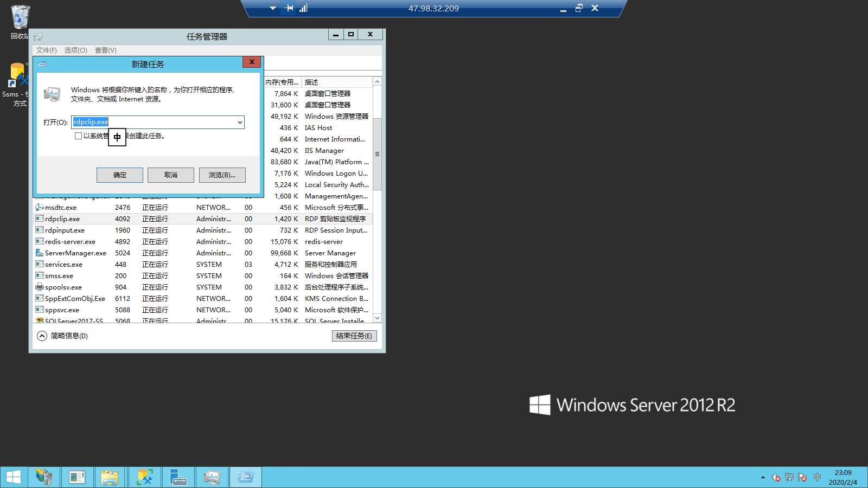This screenshot has width=868, height=488.
Task: Switch to the Run dialog taskbar icon
Action: pyautogui.click(x=245, y=477)
